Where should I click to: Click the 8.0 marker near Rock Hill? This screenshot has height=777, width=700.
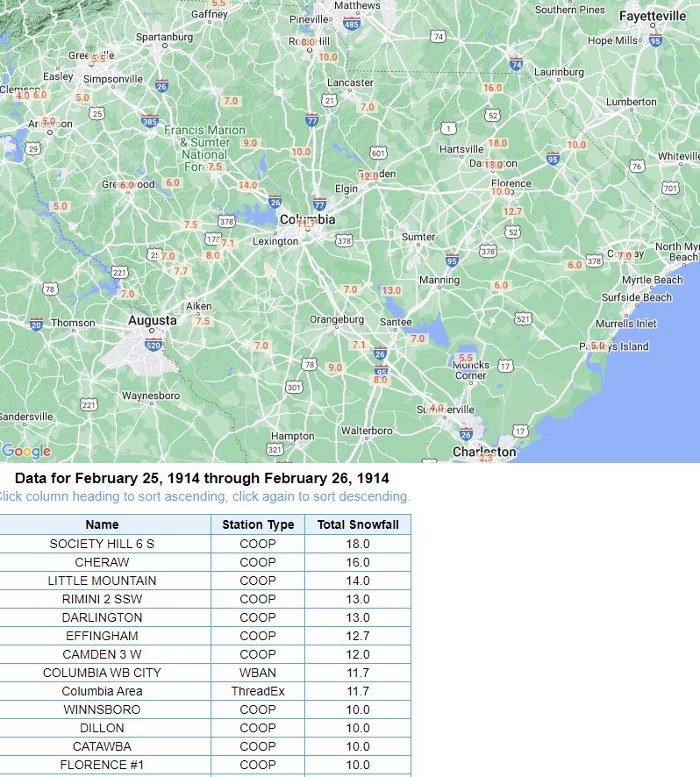tap(308, 42)
